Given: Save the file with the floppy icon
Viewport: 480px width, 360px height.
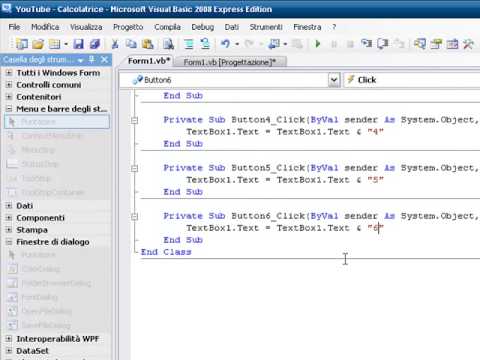Looking at the screenshot, I should pyautogui.click(x=78, y=44).
